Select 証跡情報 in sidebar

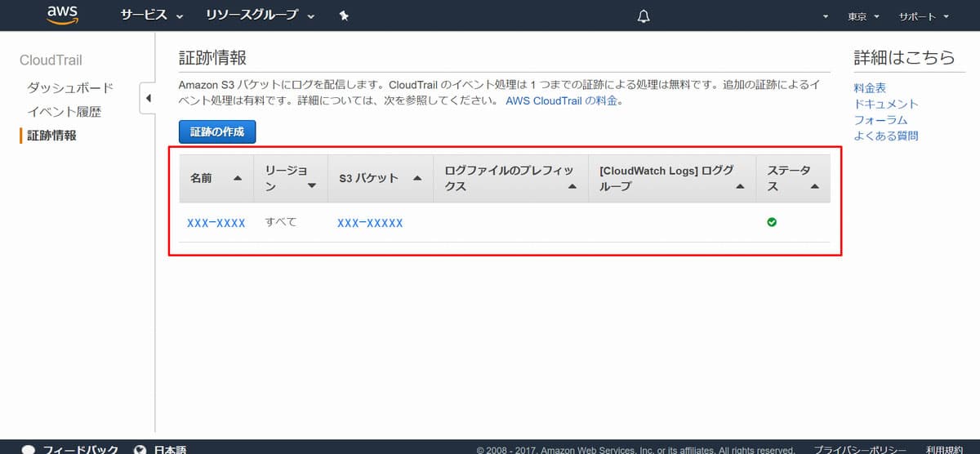[51, 136]
